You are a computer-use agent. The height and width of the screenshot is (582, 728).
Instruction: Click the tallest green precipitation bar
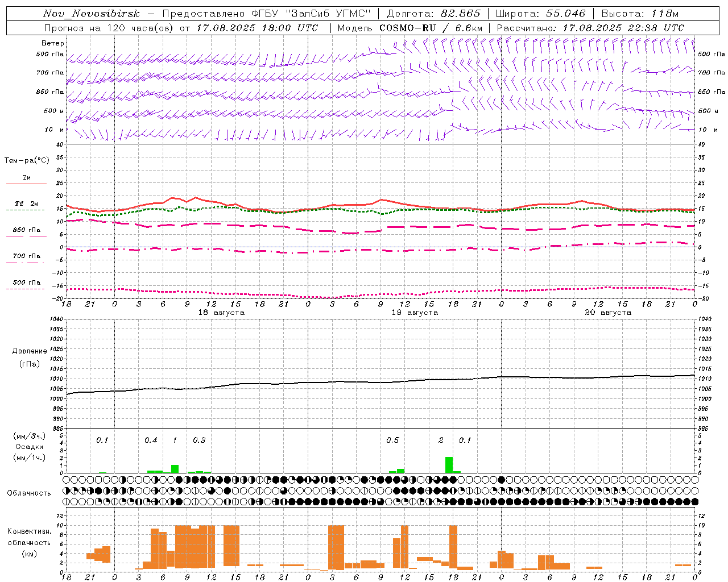tap(449, 465)
